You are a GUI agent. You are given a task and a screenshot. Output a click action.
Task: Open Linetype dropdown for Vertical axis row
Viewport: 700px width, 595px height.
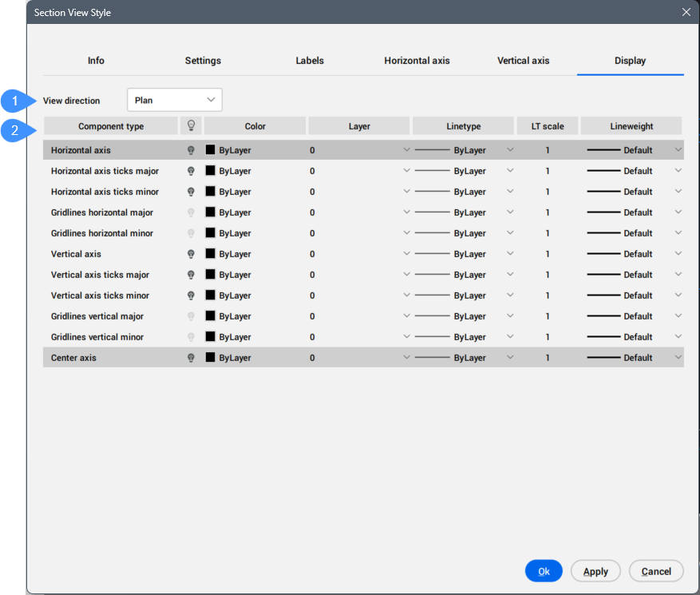(x=510, y=254)
